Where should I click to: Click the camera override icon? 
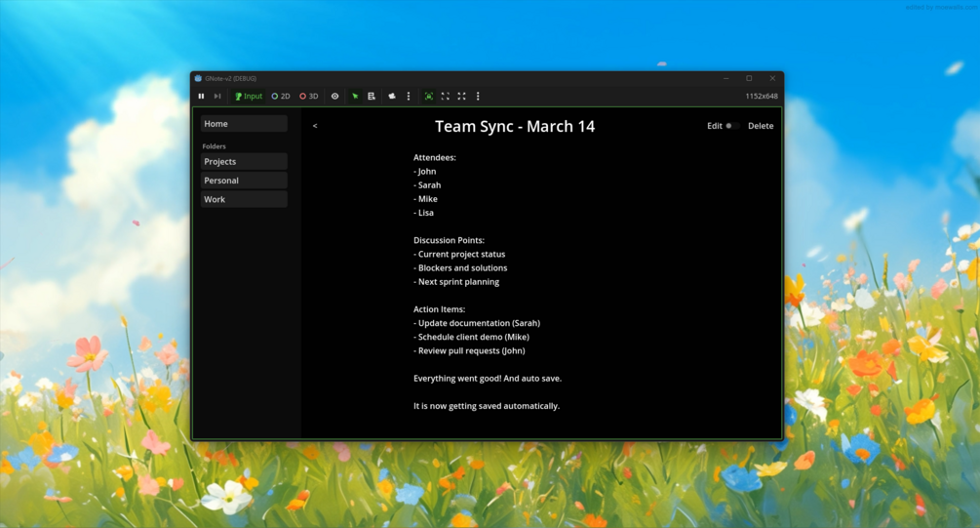pos(392,97)
